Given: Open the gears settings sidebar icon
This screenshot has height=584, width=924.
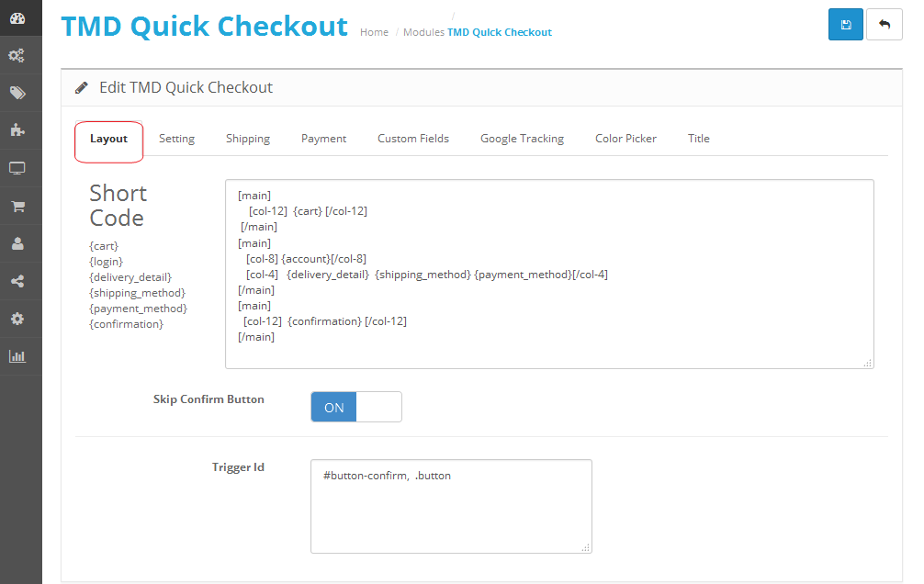Looking at the screenshot, I should [17, 55].
